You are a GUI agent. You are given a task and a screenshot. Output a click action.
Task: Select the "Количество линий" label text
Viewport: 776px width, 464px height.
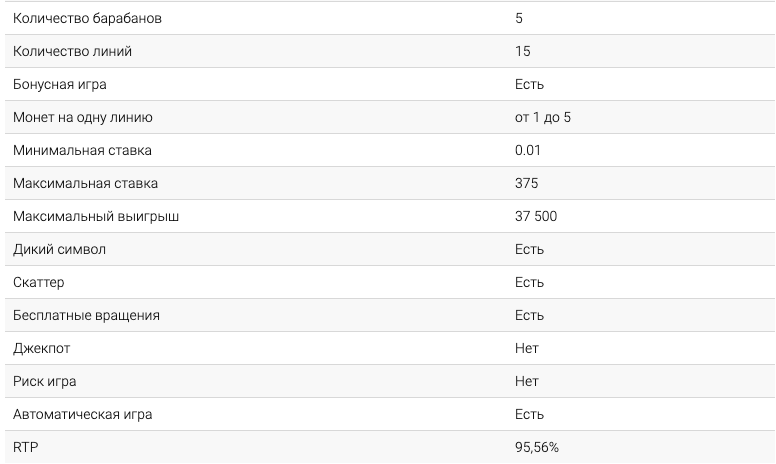72,51
